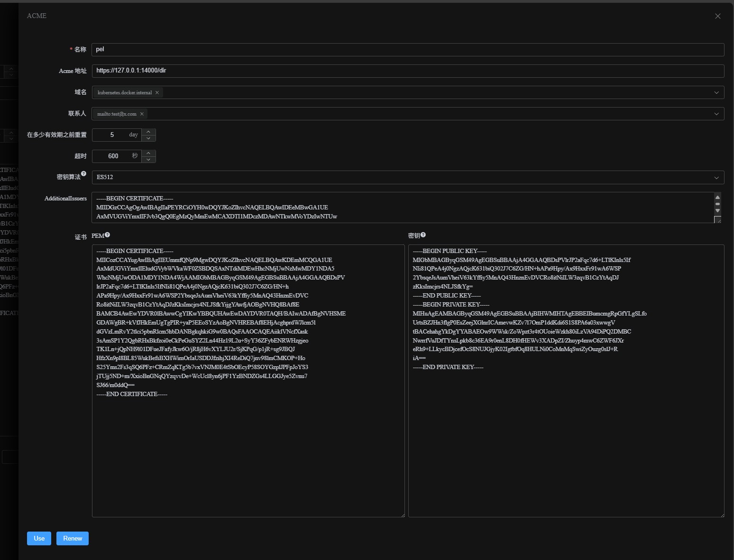Click the AdditionalIssuers resize handle
The image size is (734, 560).
pyautogui.click(x=718, y=219)
